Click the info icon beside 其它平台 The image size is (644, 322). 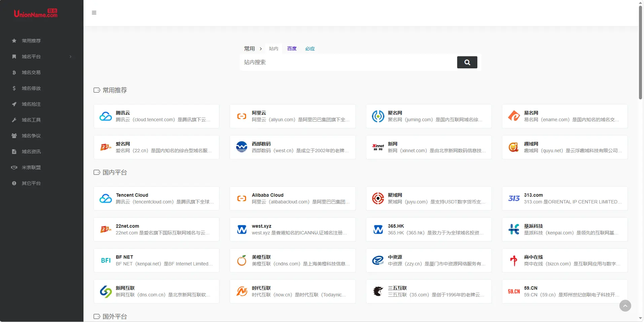coord(14,183)
